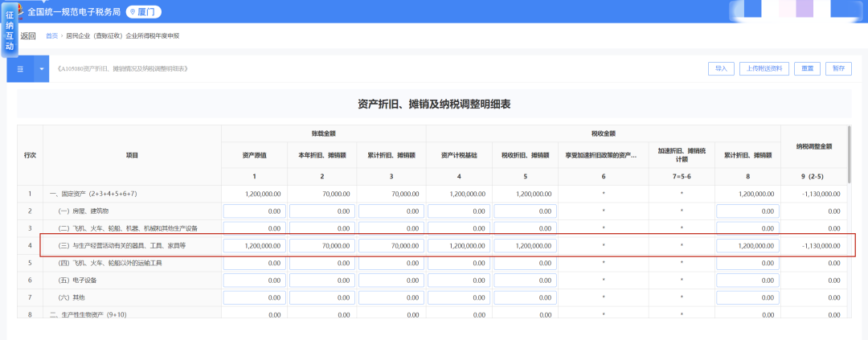This screenshot has width=868, height=340.
Task: Expand the form selector dropdown arrow
Action: click(x=42, y=69)
